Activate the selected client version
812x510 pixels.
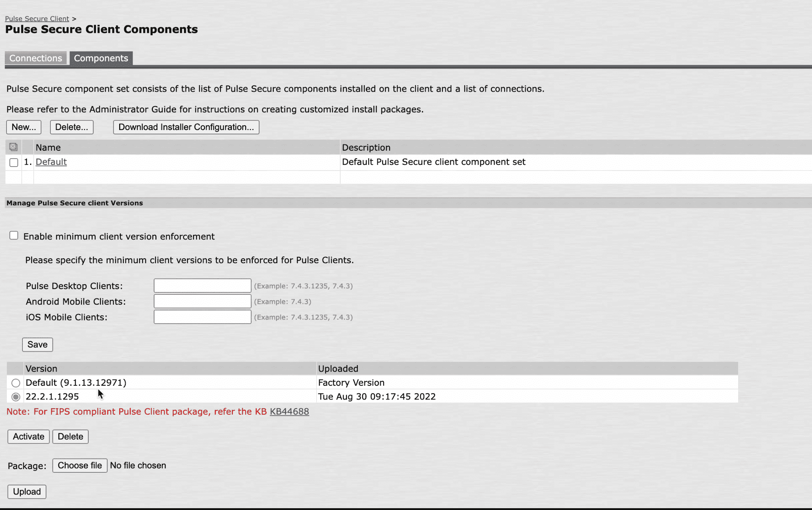tap(28, 436)
